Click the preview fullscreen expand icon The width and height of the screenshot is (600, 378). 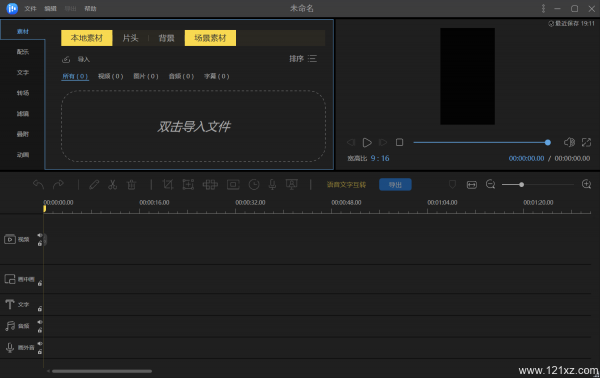tap(586, 142)
